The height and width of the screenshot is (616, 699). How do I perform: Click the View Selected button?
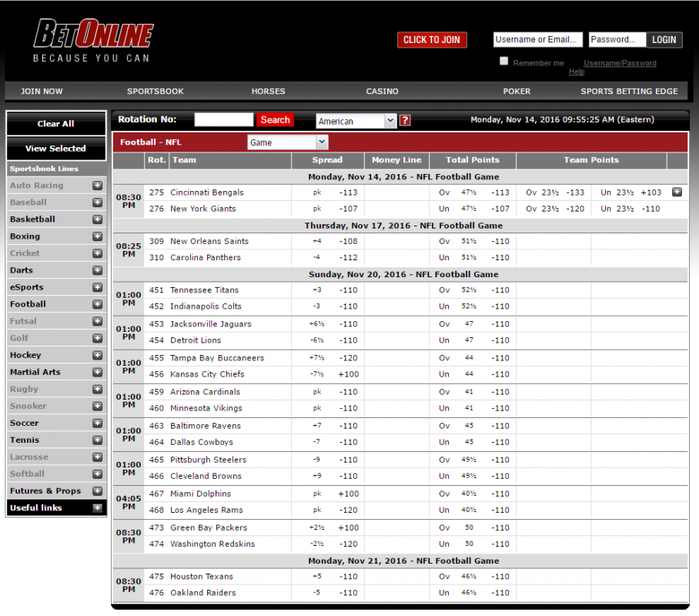pos(55,149)
